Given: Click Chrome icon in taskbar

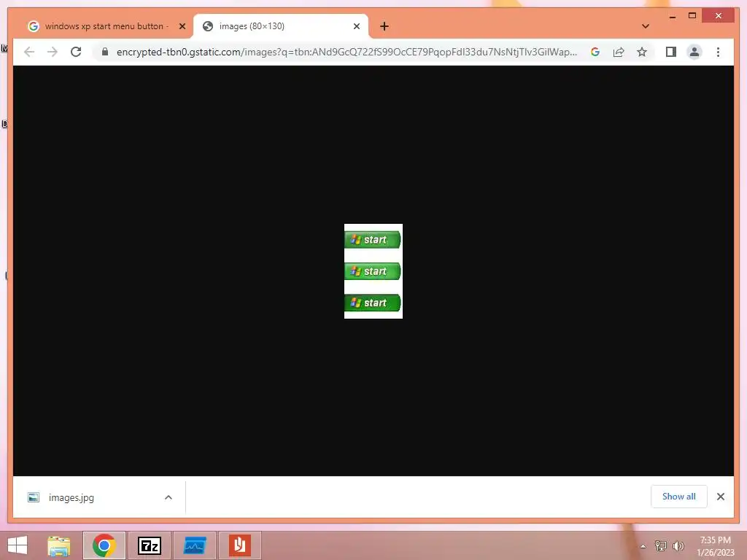Looking at the screenshot, I should (104, 545).
